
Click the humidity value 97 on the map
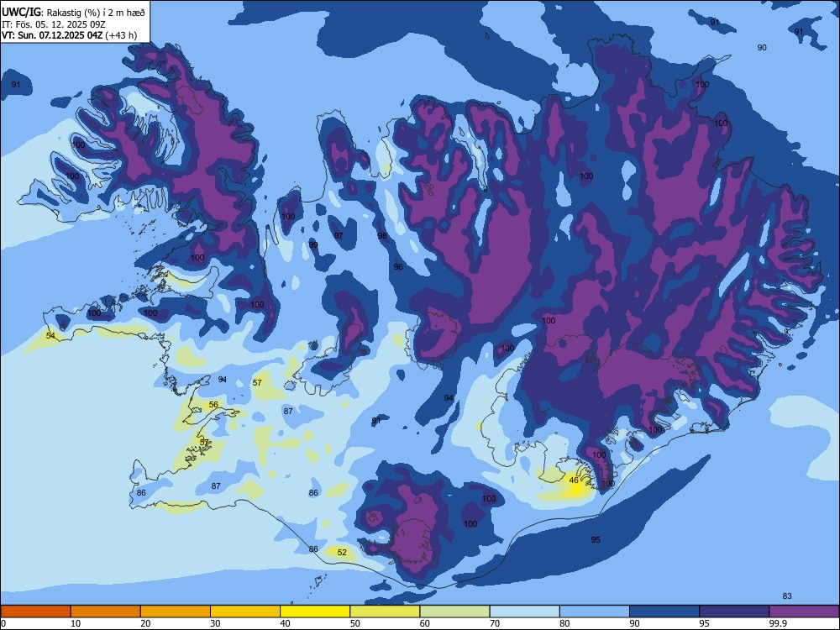pyautogui.click(x=339, y=236)
